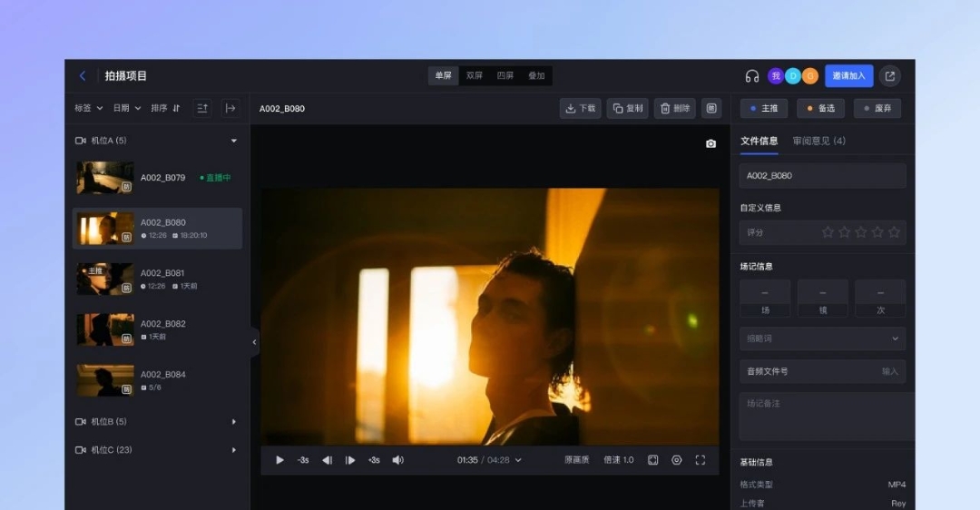Click the camera icon beside 机位B (5)
The image size is (980, 510).
click(81, 422)
